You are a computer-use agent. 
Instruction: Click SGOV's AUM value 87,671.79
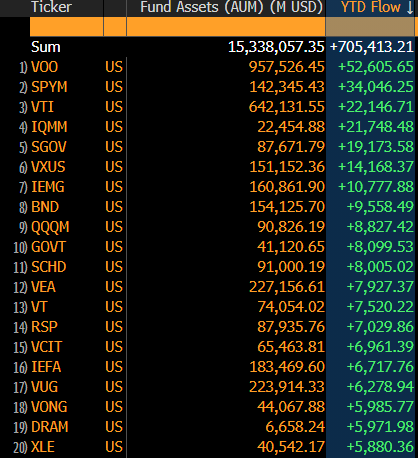(x=291, y=147)
